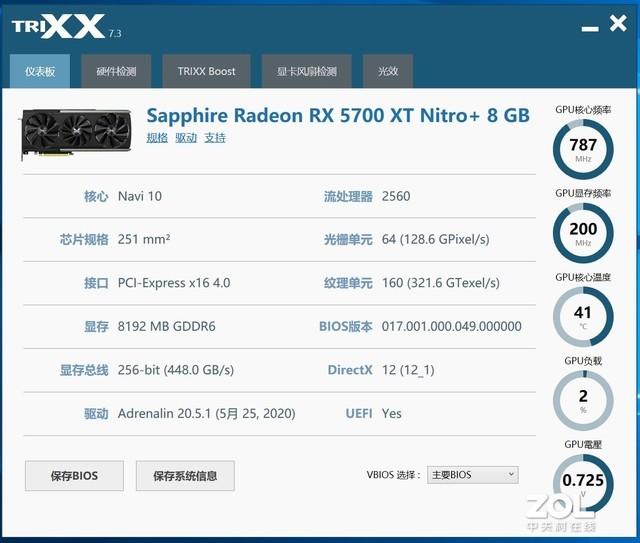Click the TRIXX logo icon

pyautogui.click(x=58, y=26)
